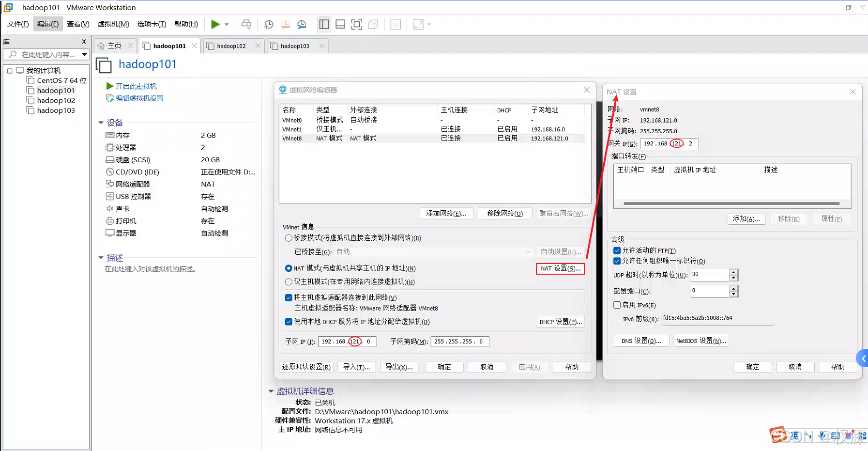Click the Printer device icon
868x451 pixels.
click(110, 221)
